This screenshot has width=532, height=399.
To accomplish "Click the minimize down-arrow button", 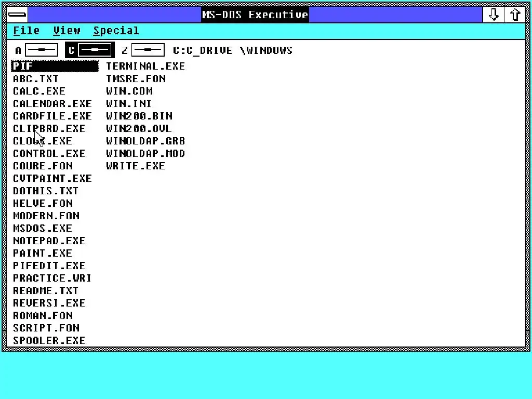I will (494, 15).
